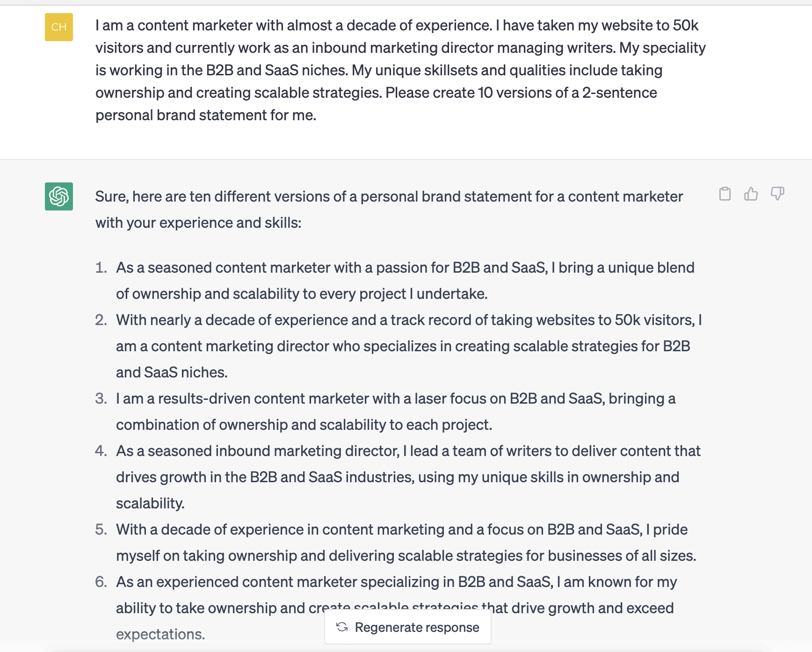Image resolution: width=812 pixels, height=652 pixels.
Task: Click the list number 2 marker
Action: pos(101,320)
